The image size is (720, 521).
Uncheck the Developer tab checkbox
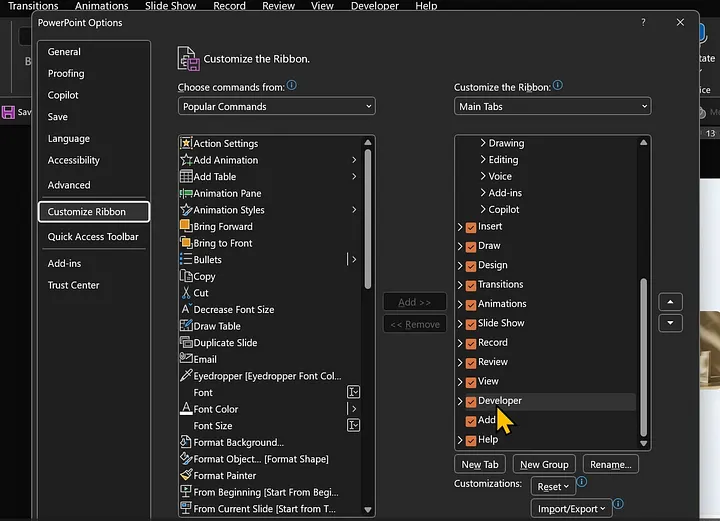pyautogui.click(x=471, y=401)
